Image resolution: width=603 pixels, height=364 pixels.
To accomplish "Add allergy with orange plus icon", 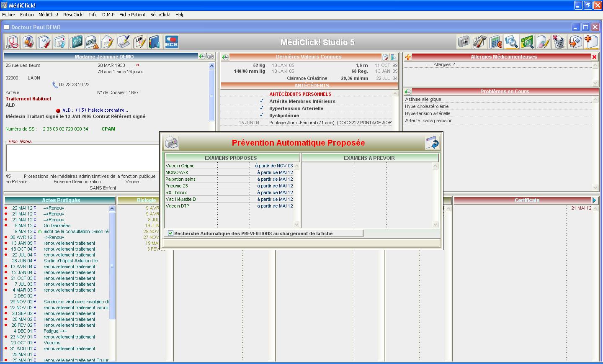I will click(408, 57).
